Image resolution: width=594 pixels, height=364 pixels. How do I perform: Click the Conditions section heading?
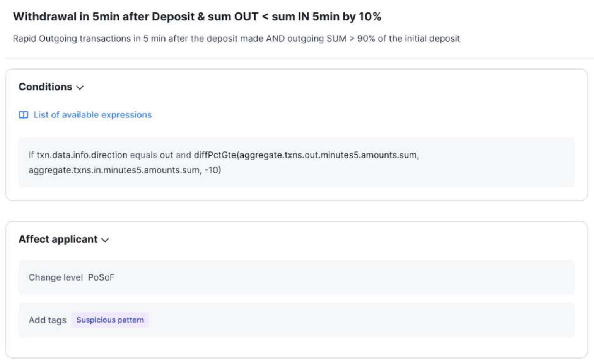point(45,87)
